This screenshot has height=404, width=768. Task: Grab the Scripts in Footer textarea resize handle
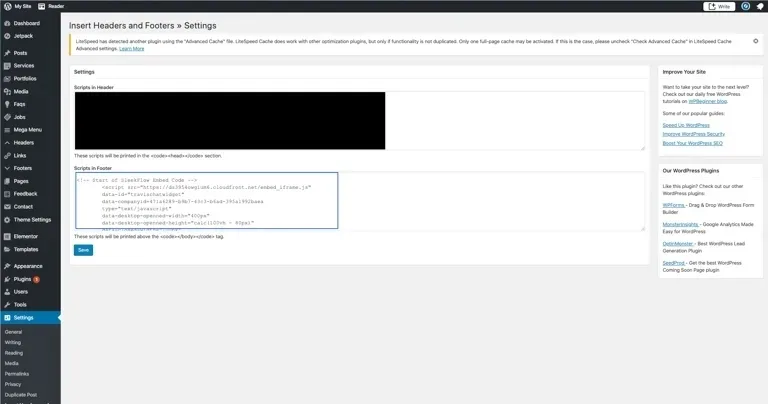pos(643,228)
